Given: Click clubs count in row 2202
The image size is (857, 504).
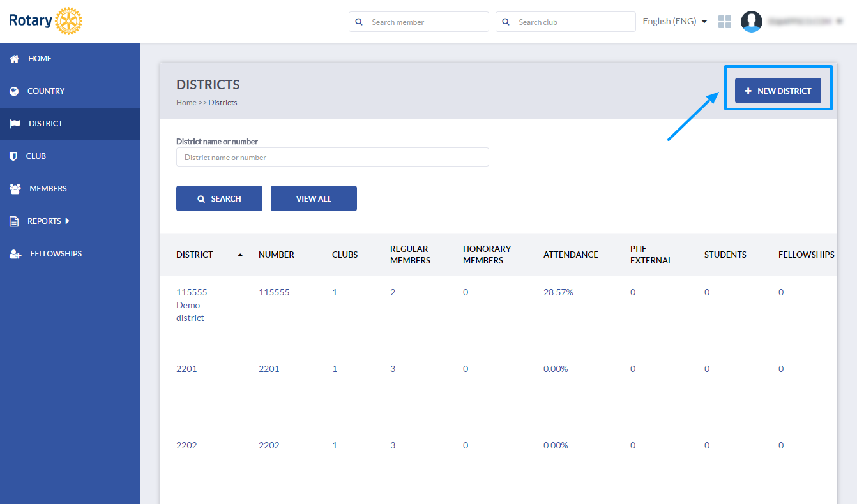Looking at the screenshot, I should pos(335,445).
